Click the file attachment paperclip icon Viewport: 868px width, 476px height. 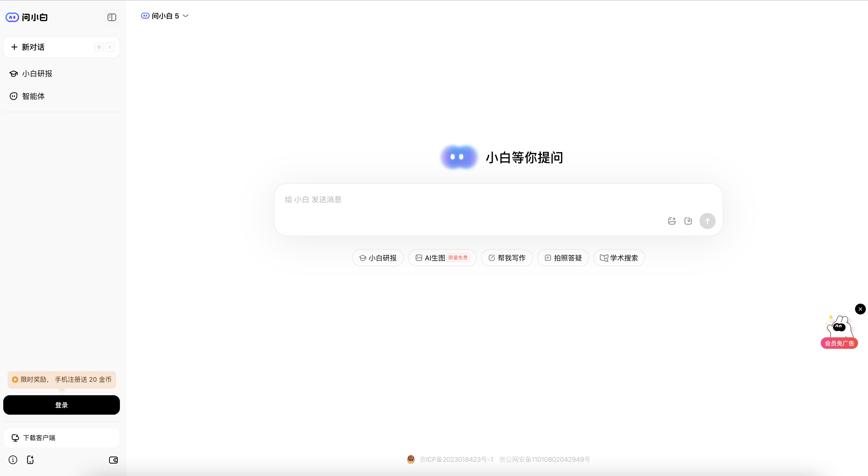point(688,221)
